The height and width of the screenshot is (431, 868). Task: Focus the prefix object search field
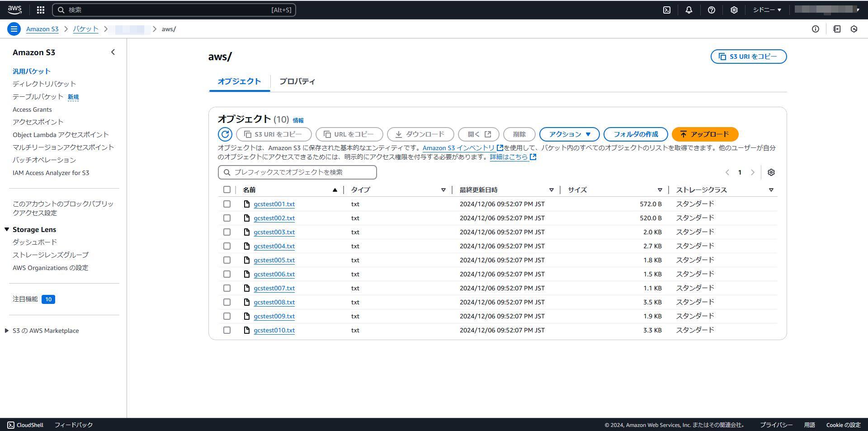coord(297,172)
